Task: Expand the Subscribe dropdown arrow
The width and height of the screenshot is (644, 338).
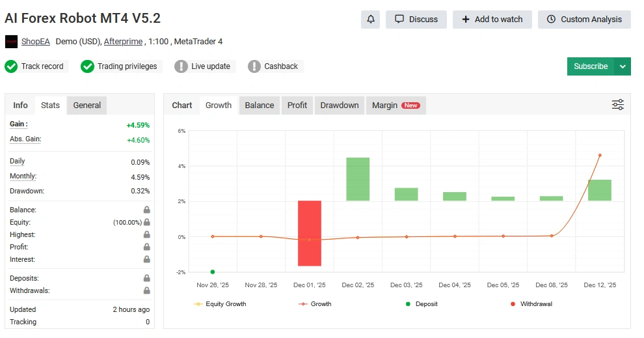Action: click(x=623, y=66)
